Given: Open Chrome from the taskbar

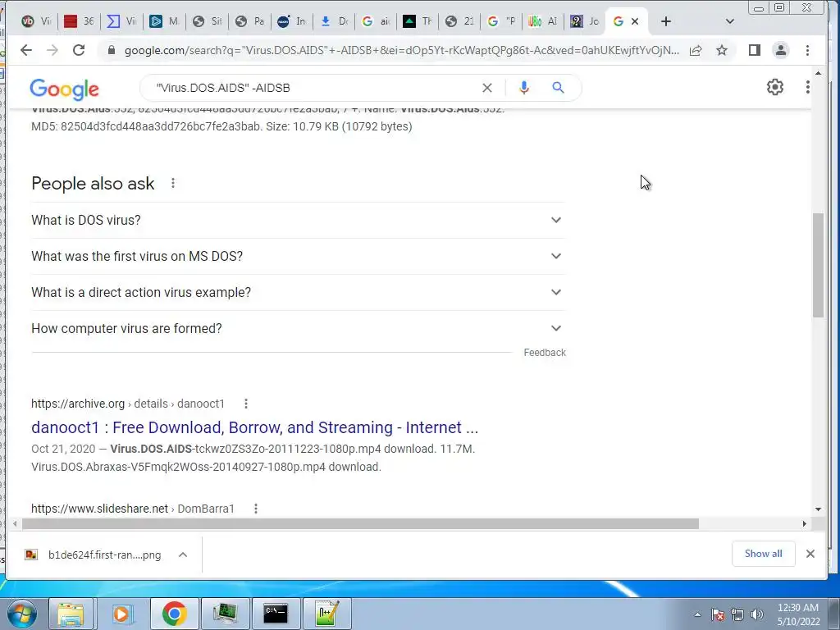Looking at the screenshot, I should coord(174,614).
